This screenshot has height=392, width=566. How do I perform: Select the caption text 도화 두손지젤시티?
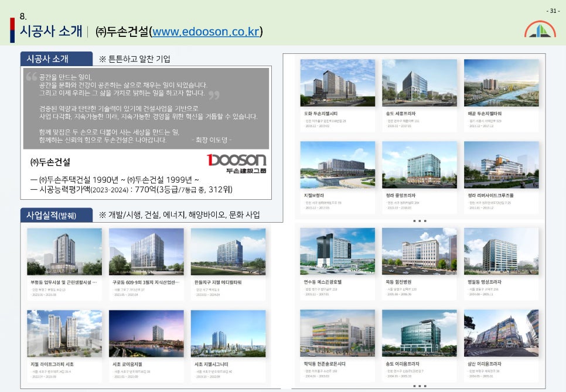coord(321,113)
